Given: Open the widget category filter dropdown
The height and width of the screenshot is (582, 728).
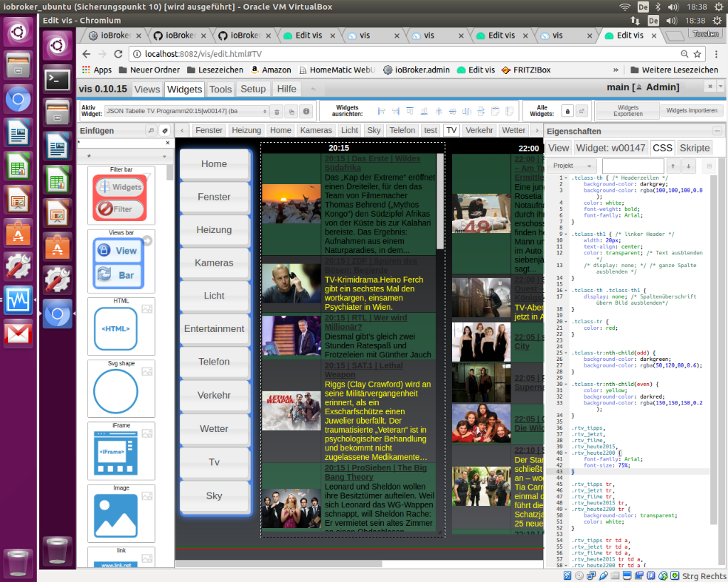Looking at the screenshot, I should click(x=125, y=156).
